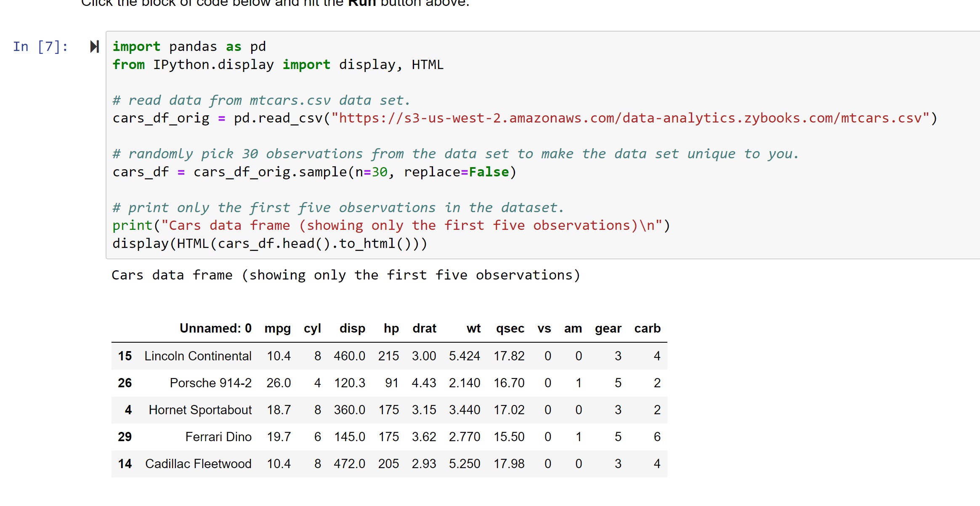Click the output text 'Cars data frame'

point(172,275)
